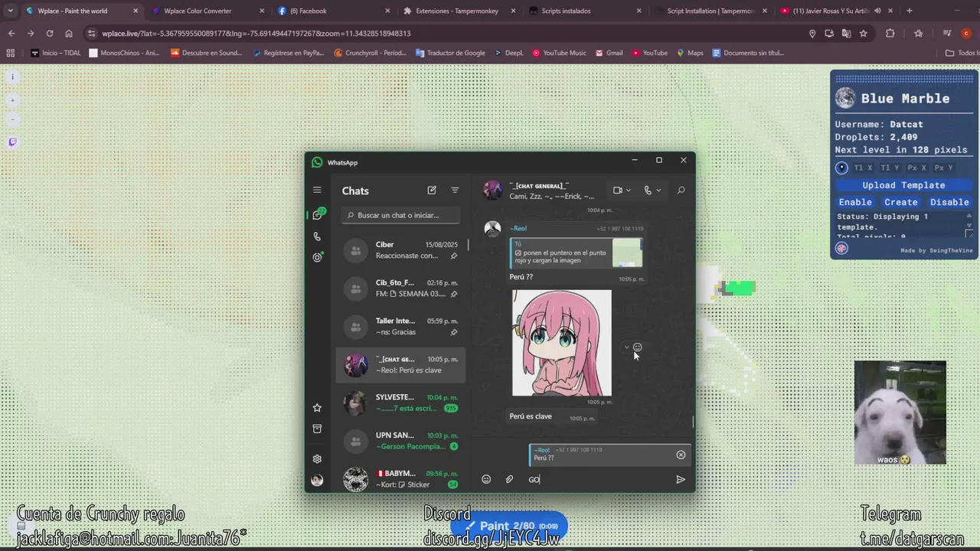The image size is (980, 551).
Task: Open the BABYM... chat
Action: (400, 478)
